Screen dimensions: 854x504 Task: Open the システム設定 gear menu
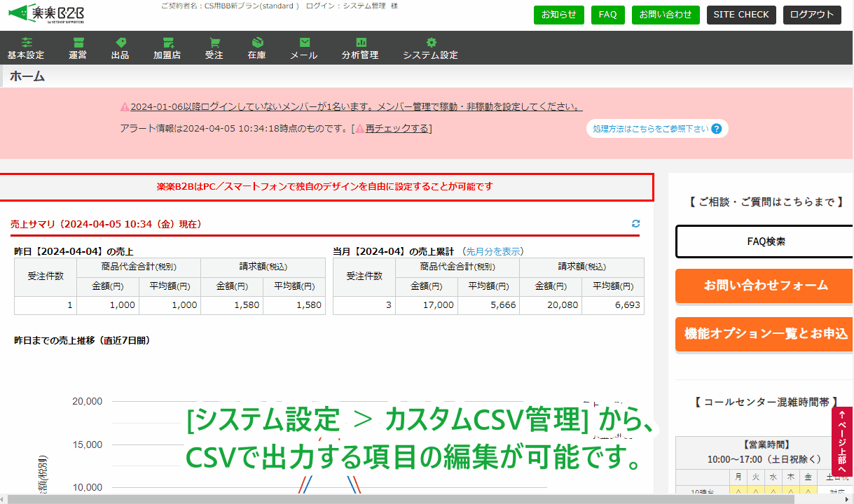click(430, 43)
